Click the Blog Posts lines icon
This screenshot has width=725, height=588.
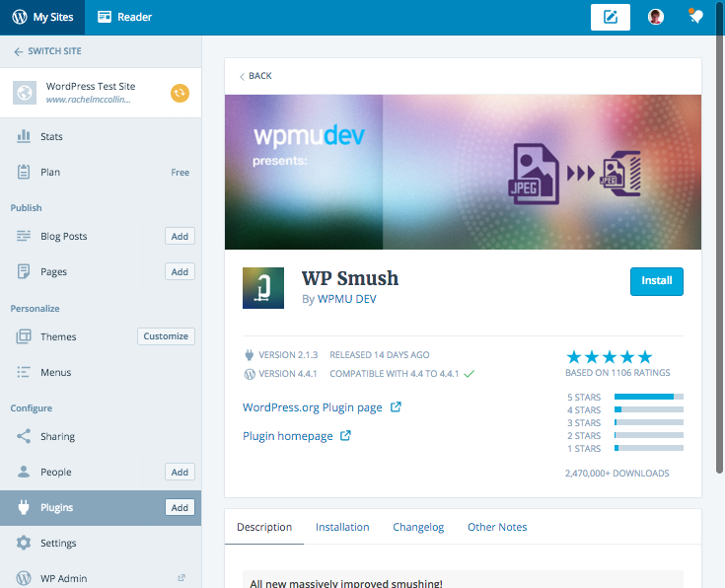(24, 236)
